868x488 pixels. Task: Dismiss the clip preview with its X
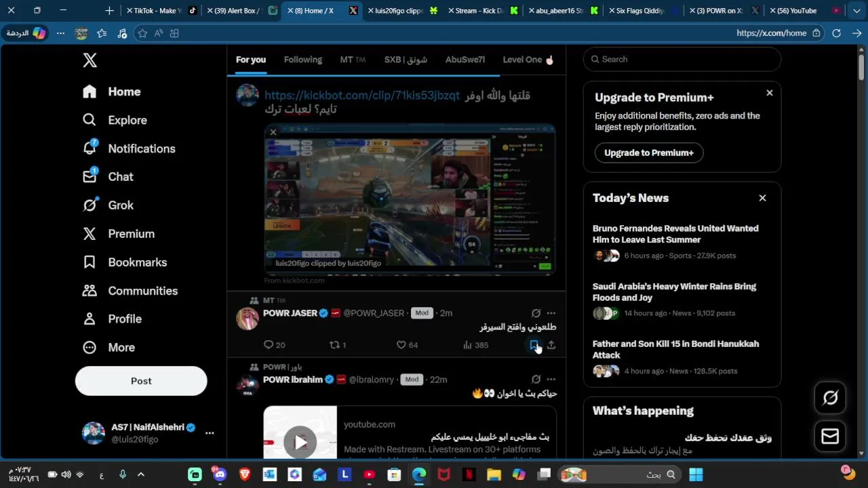point(273,132)
